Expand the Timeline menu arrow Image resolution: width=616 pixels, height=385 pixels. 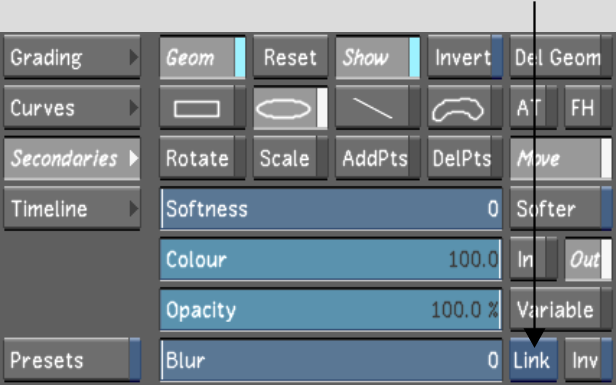tap(134, 209)
